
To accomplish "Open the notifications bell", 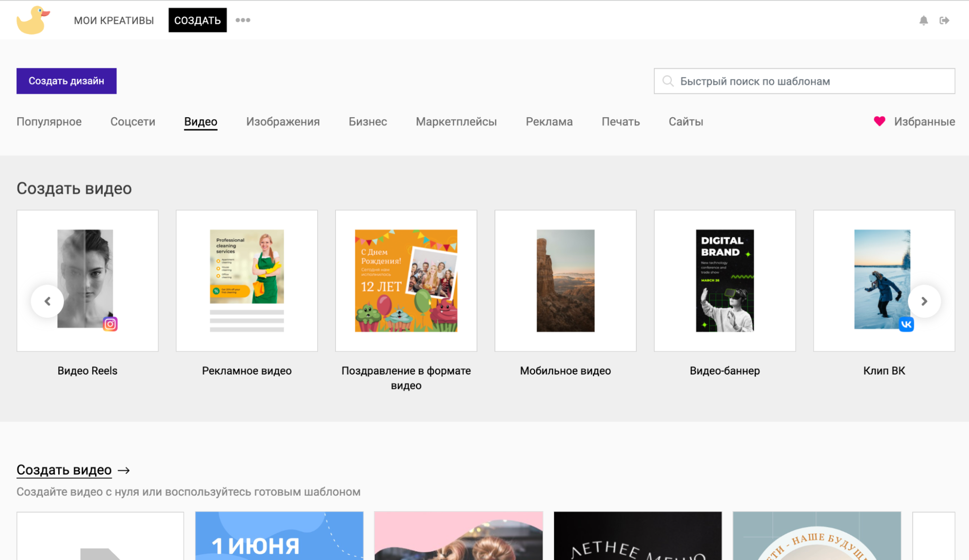I will (x=923, y=20).
